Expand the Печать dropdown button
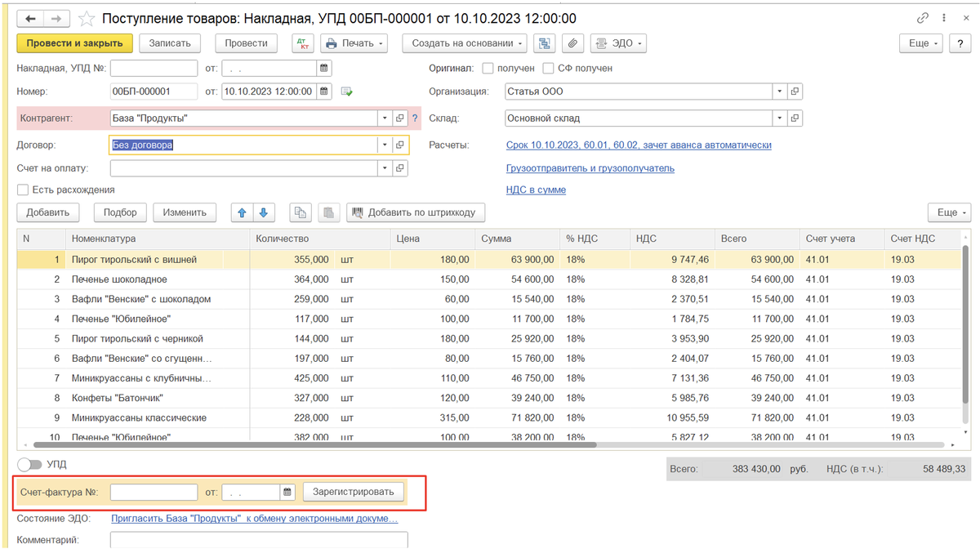 (354, 43)
